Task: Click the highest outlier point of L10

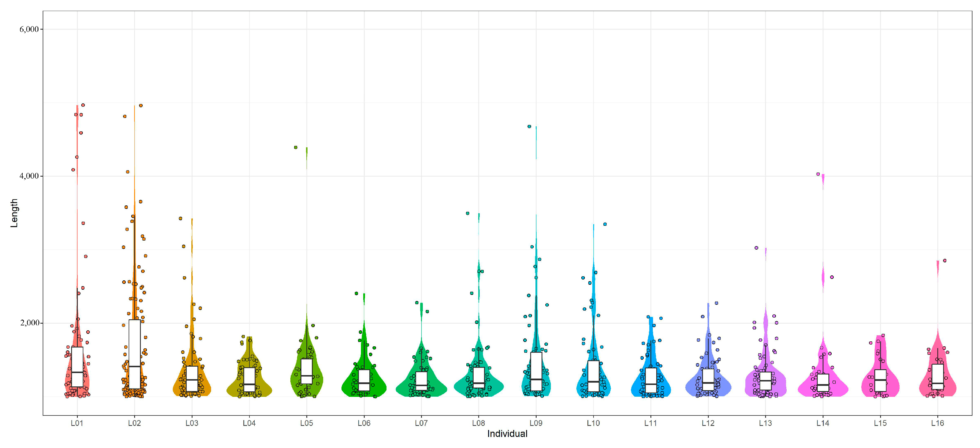Action: [605, 224]
